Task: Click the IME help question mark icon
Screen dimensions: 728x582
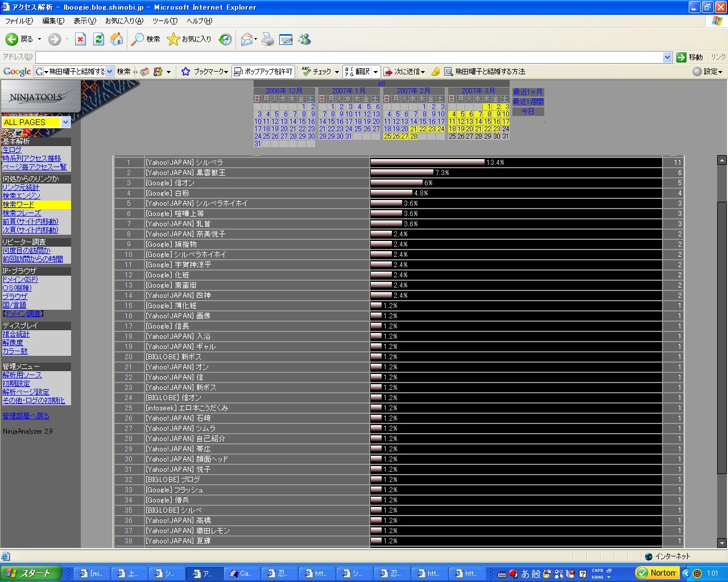Action: point(582,574)
